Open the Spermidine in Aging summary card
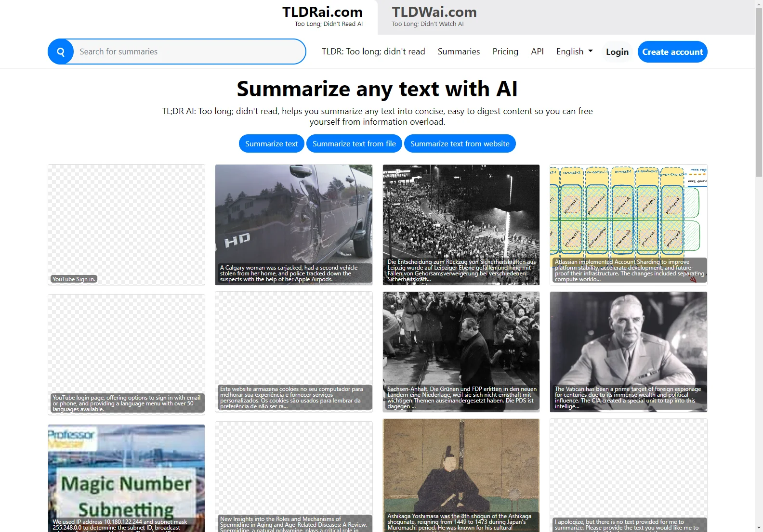 (294, 477)
